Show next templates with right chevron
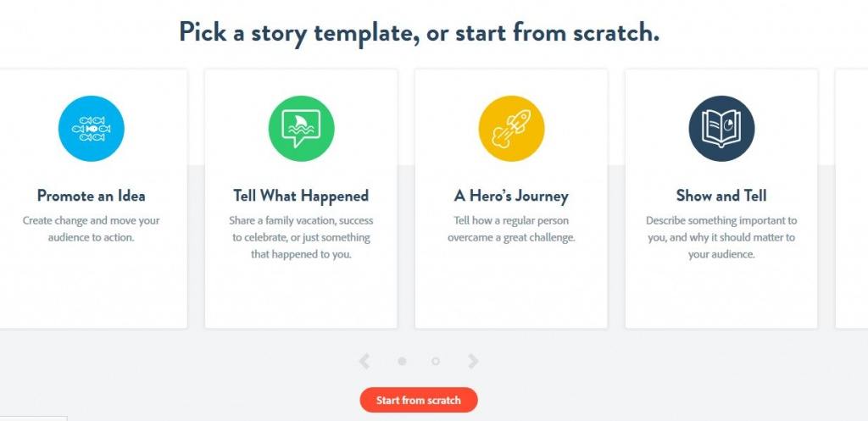This screenshot has width=868, height=421. point(473,361)
